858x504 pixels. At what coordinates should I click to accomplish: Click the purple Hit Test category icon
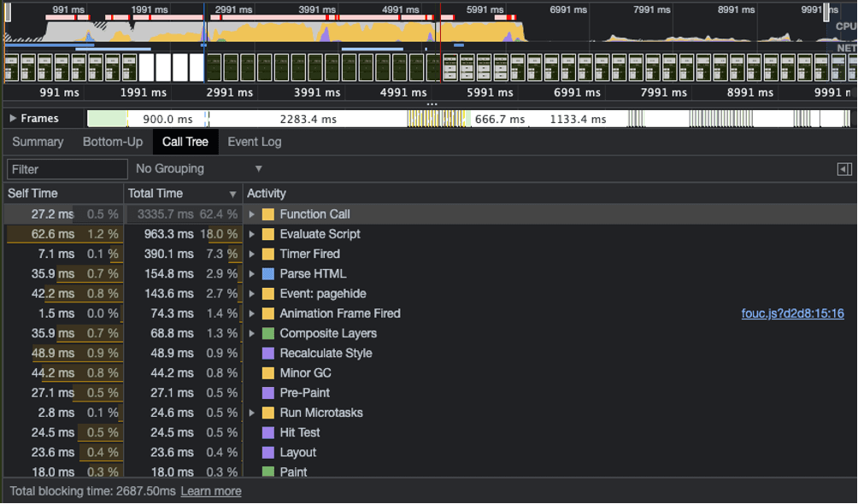tap(268, 432)
